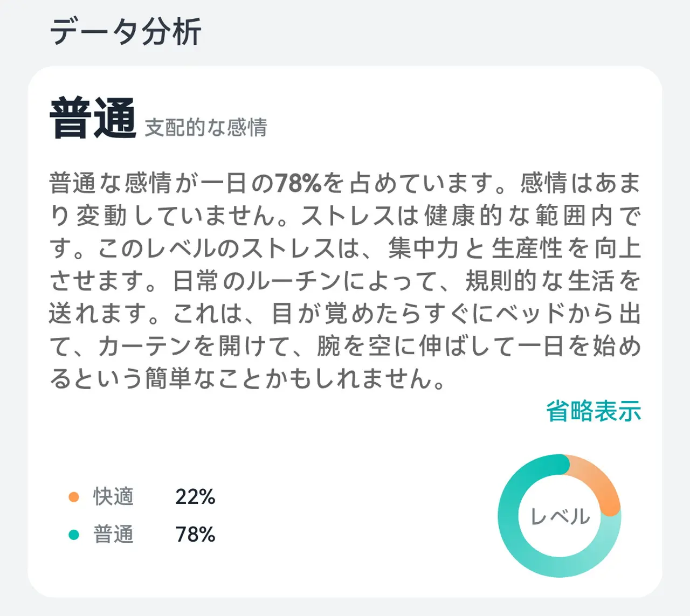Image resolution: width=690 pixels, height=616 pixels.
Task: Click the orange segment of the donut chart
Action: [598, 479]
